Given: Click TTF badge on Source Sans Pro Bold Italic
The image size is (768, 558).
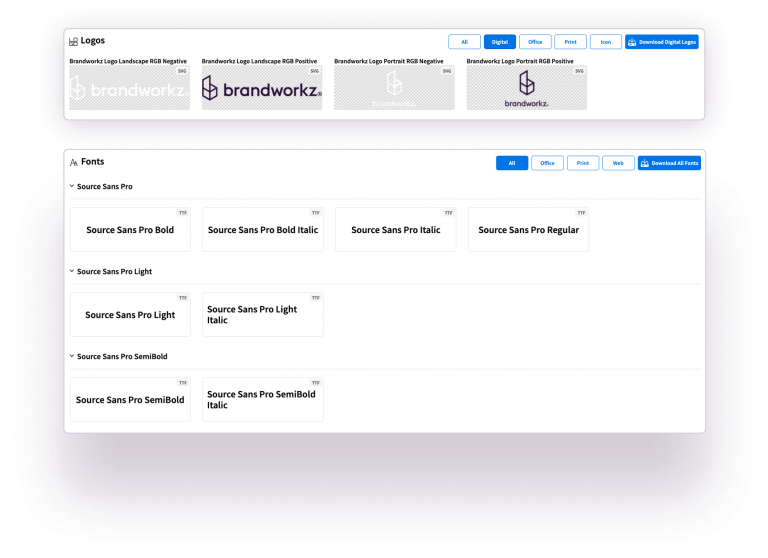Looking at the screenshot, I should click(316, 213).
